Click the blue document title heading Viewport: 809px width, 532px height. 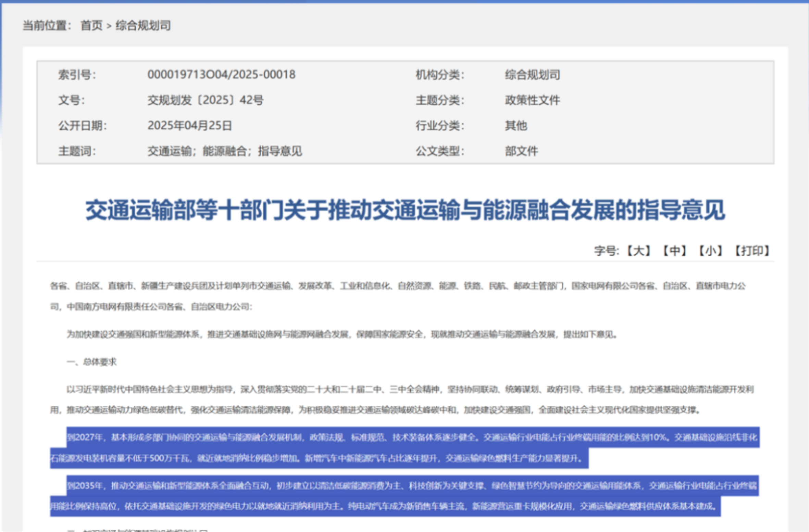pos(405,210)
